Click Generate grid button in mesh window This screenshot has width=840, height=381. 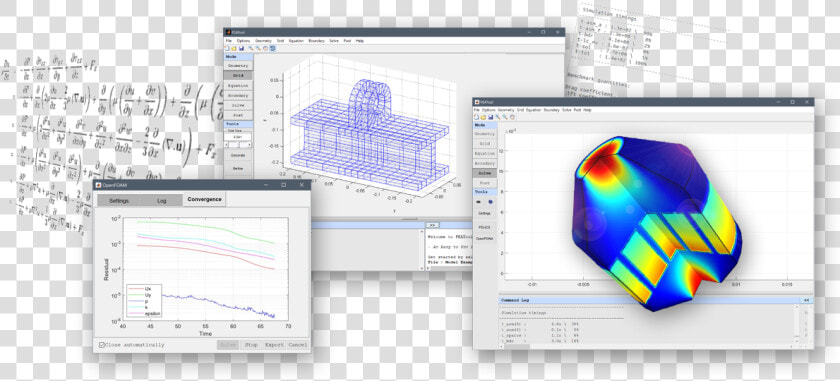[238, 155]
